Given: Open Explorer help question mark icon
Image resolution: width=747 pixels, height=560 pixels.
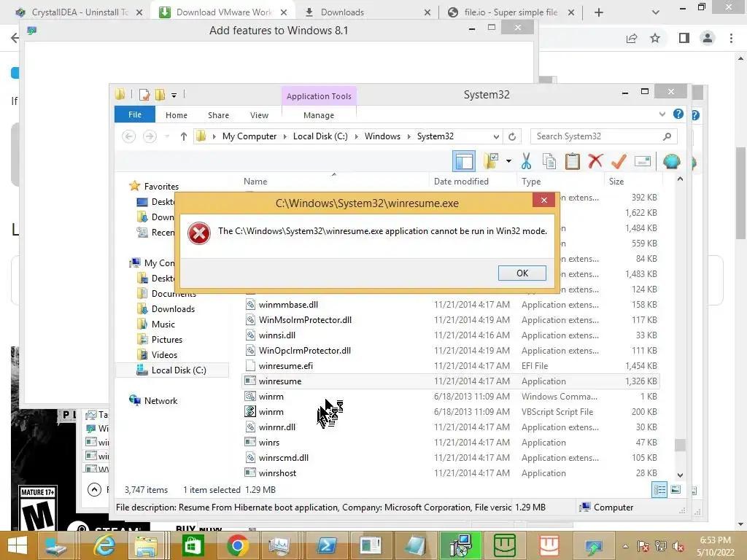Looking at the screenshot, I should pos(678,114).
